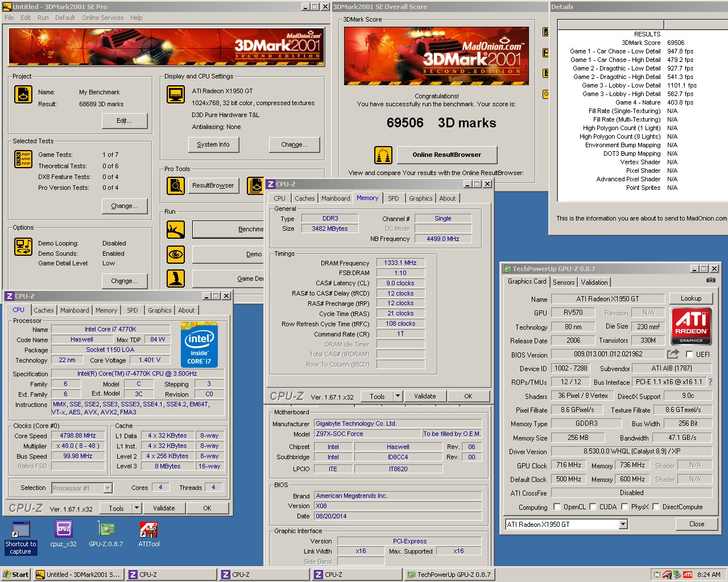
Task: Expand Tools dropdown arrow in Memory CPU-Z window
Action: click(x=398, y=396)
